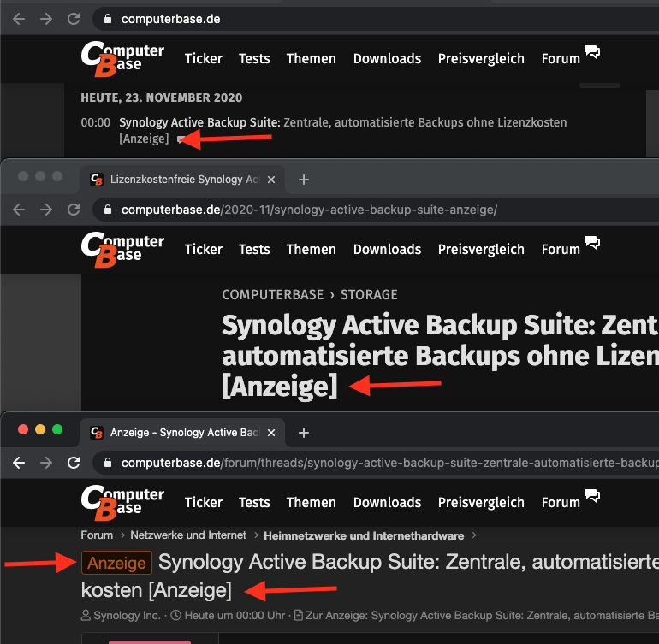Open new tab in bottom forum window
Image resolution: width=659 pixels, height=644 pixels.
coord(304,433)
